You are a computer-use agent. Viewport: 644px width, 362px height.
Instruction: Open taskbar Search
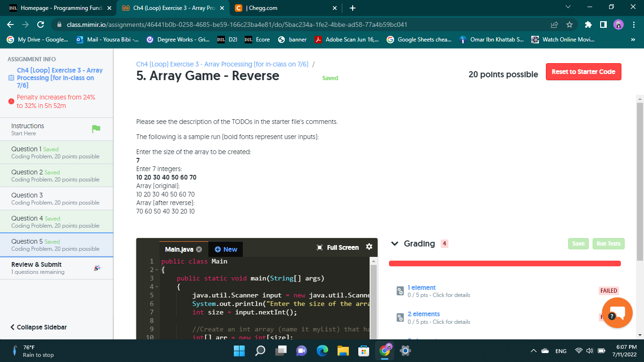pyautogui.click(x=260, y=351)
